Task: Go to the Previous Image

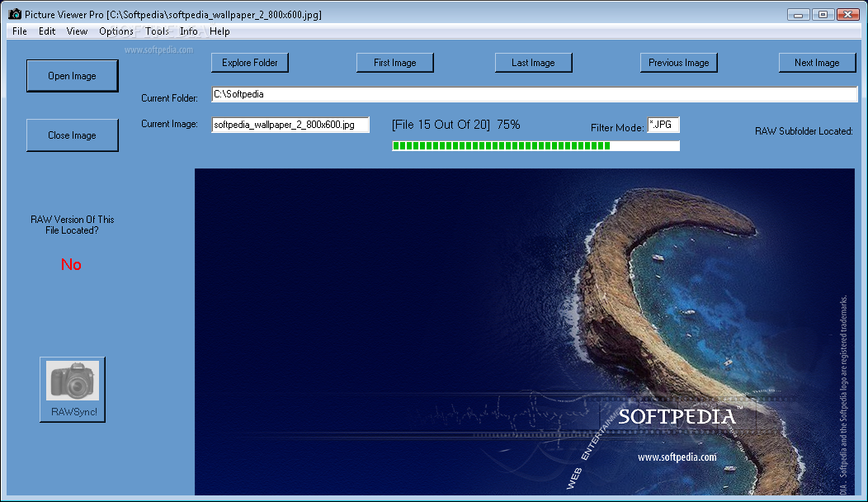Action: 679,63
